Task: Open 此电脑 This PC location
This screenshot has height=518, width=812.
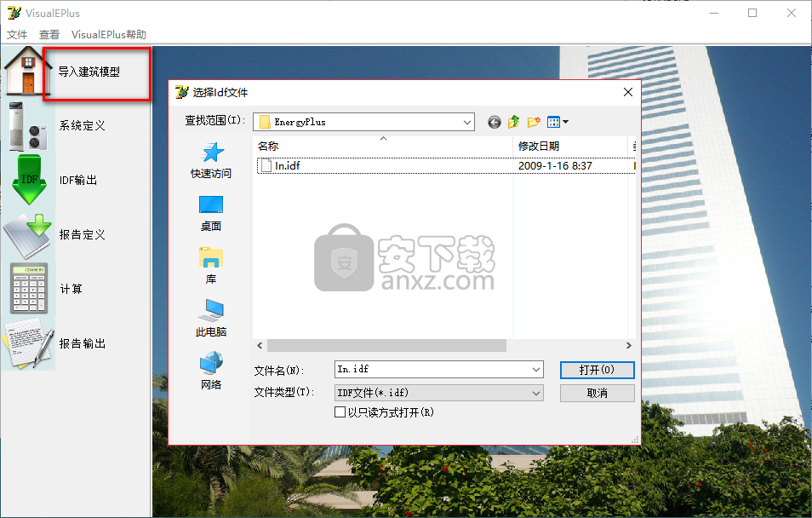Action: click(x=211, y=319)
